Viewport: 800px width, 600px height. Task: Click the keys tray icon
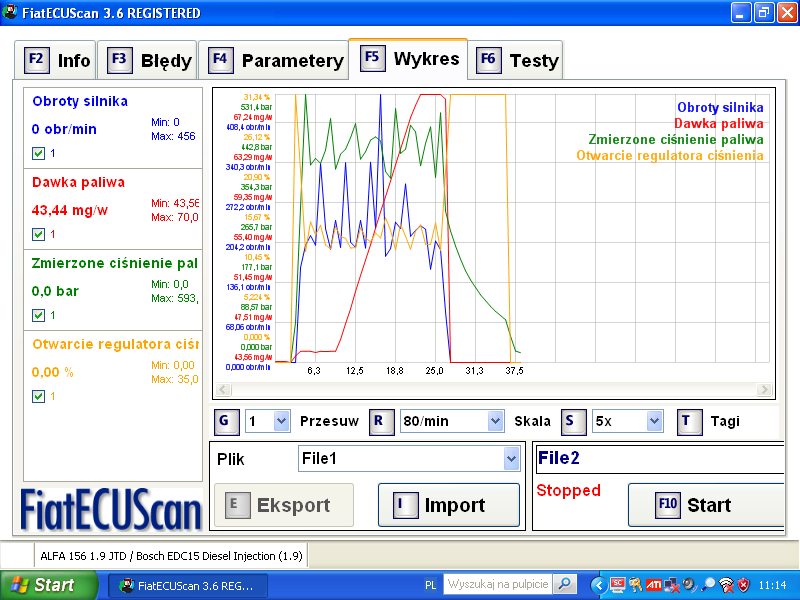click(x=635, y=585)
